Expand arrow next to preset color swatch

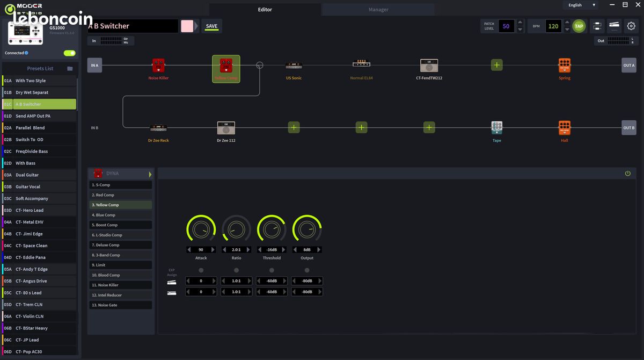(x=197, y=26)
